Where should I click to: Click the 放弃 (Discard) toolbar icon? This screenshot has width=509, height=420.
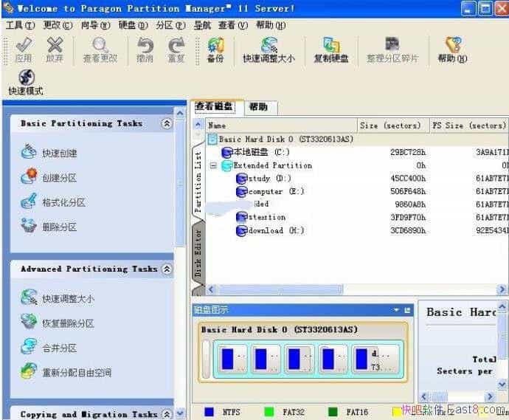coord(55,49)
